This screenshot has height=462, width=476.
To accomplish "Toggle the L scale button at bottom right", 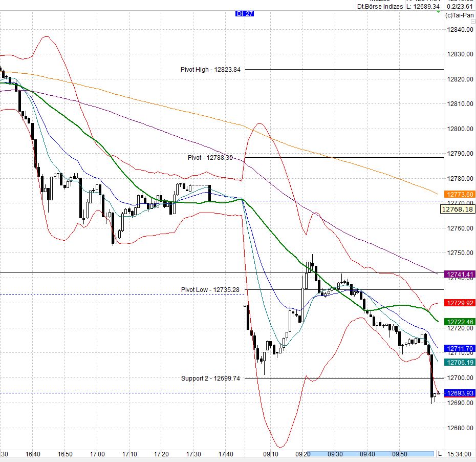I will tap(439, 454).
